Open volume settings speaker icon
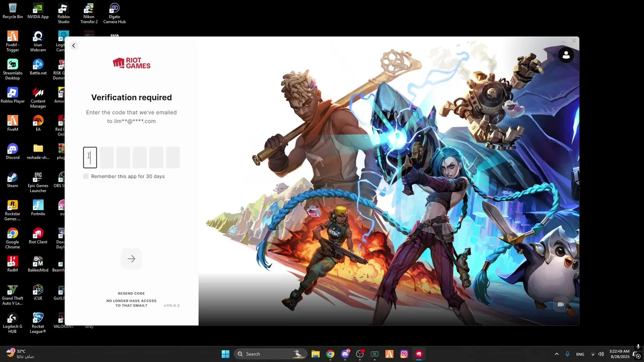Image resolution: width=644 pixels, height=362 pixels. [601, 354]
